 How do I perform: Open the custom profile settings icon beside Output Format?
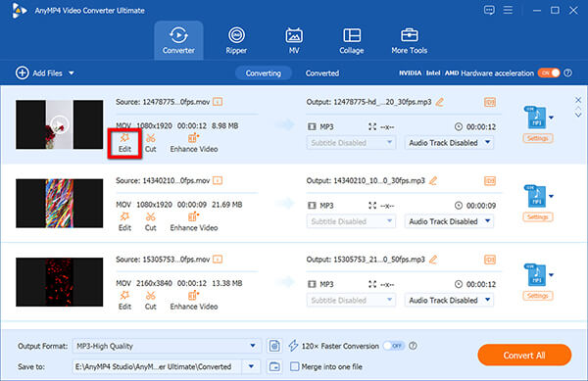(x=274, y=346)
